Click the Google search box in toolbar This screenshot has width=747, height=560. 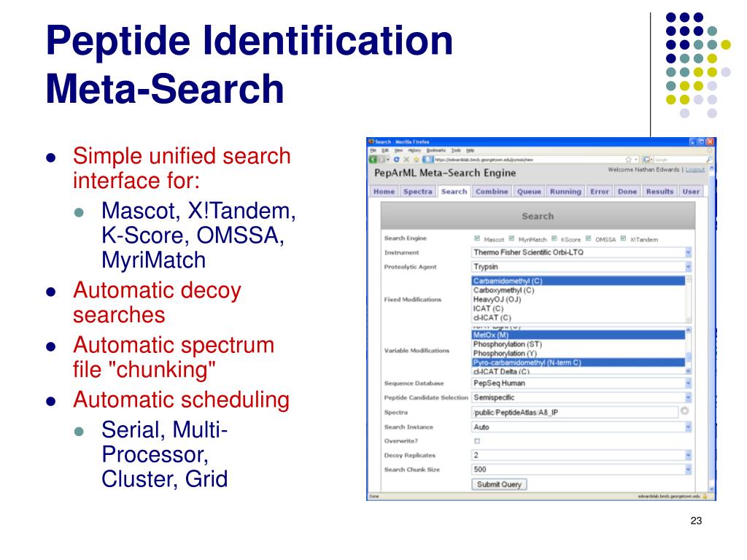point(679,160)
